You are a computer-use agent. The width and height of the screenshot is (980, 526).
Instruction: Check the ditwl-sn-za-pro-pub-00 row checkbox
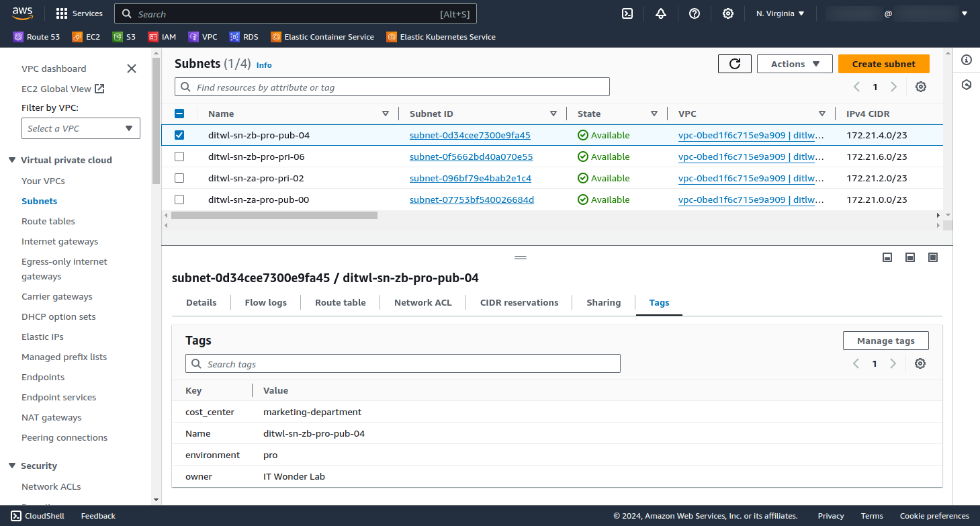point(179,200)
